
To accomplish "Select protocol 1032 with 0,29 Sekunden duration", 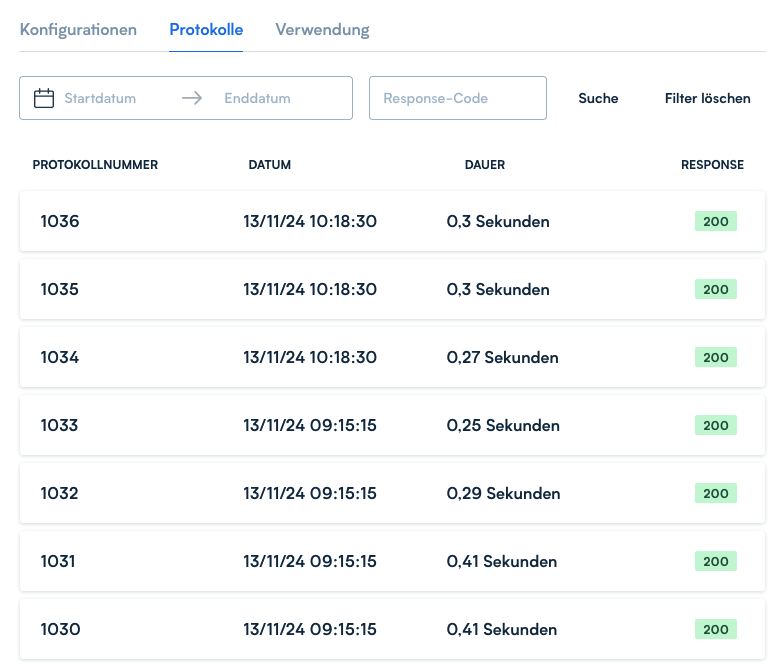I will coord(392,493).
